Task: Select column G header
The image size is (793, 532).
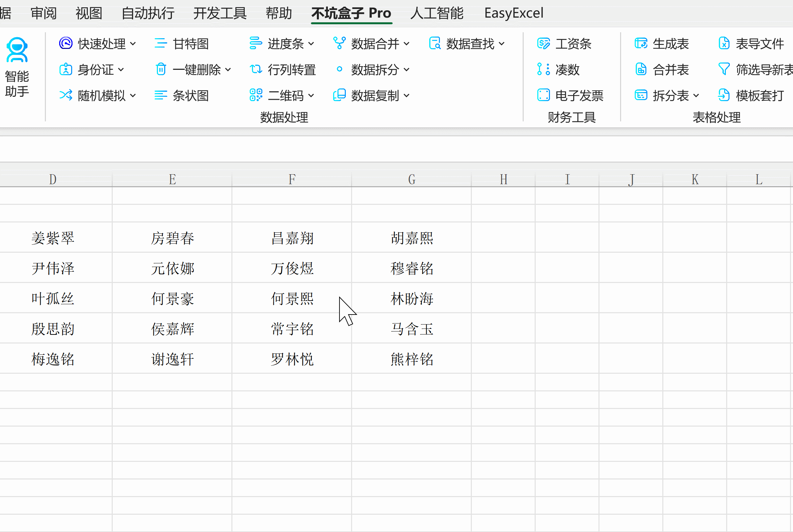Action: click(x=411, y=180)
